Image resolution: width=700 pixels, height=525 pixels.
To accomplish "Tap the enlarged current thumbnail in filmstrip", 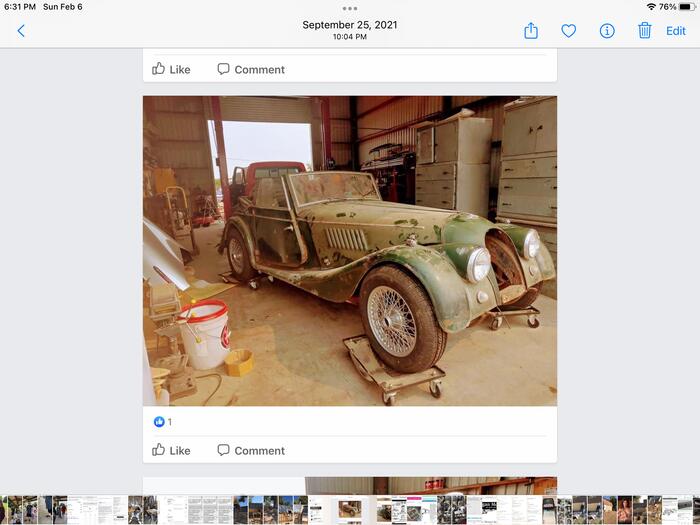I will point(349,510).
